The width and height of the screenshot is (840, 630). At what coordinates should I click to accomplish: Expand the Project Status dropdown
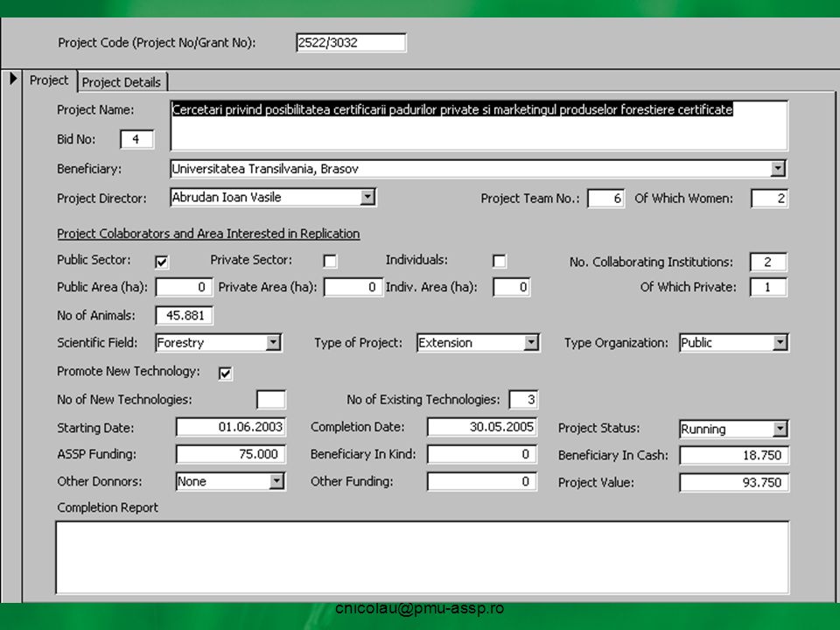point(780,429)
